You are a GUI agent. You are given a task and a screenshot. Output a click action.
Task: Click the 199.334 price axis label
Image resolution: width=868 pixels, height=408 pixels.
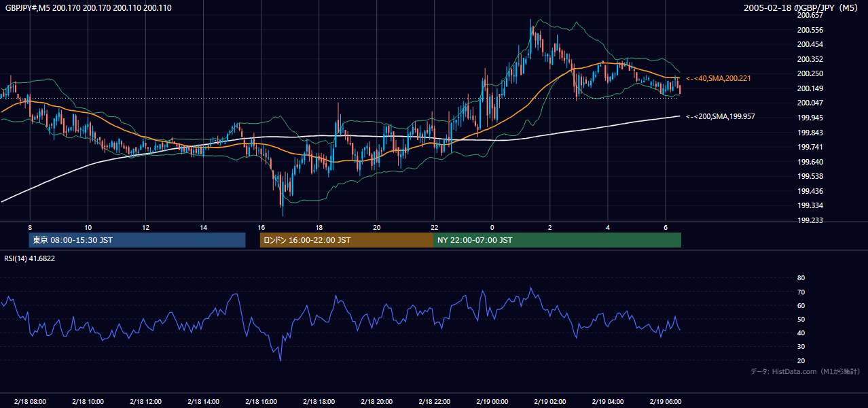click(x=810, y=205)
